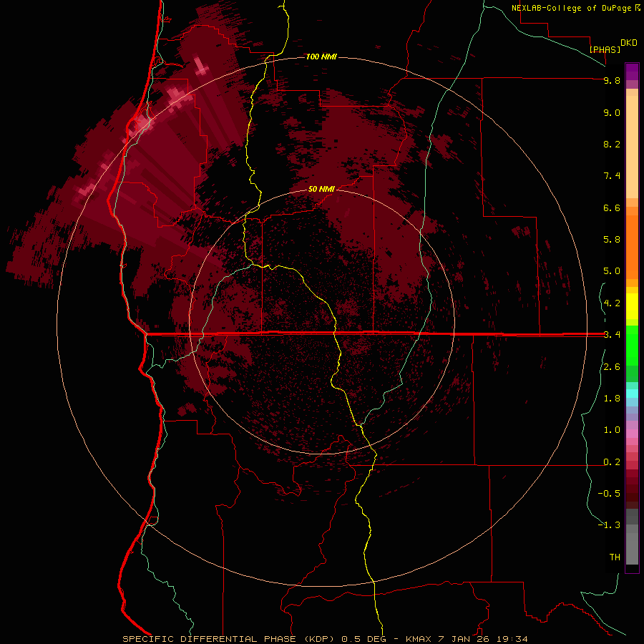This screenshot has height=644, width=644.
Task: Select the 9.8 value on the color scale
Action: point(612,80)
